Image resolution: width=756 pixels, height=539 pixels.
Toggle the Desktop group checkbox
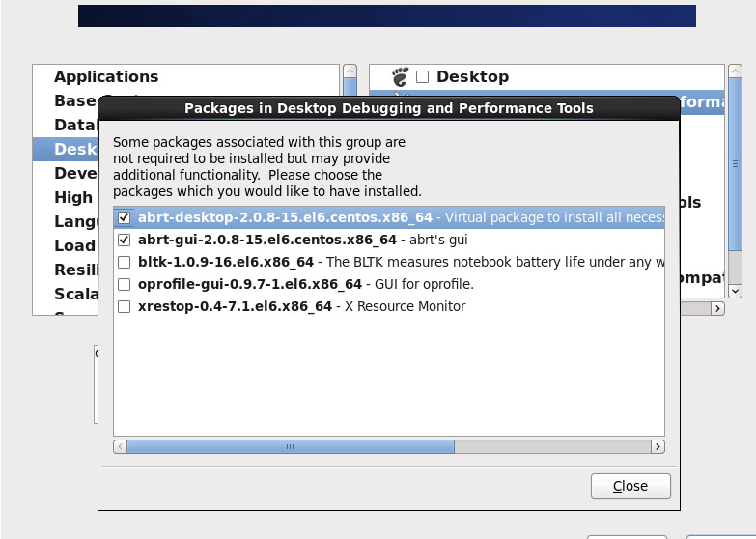422,76
